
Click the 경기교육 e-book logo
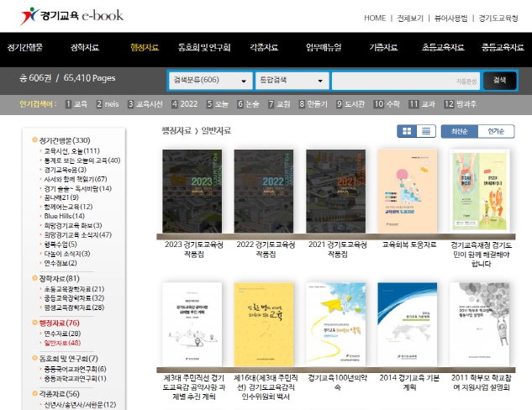[61, 14]
